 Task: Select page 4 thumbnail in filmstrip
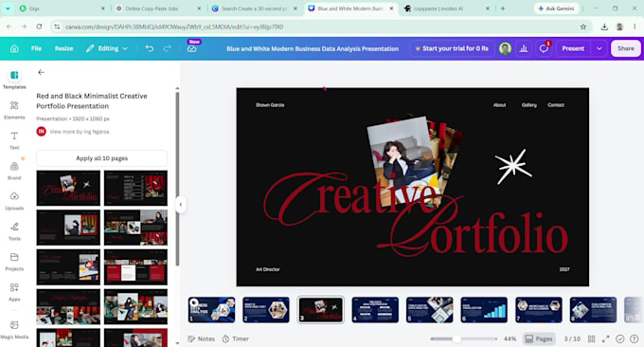375,310
